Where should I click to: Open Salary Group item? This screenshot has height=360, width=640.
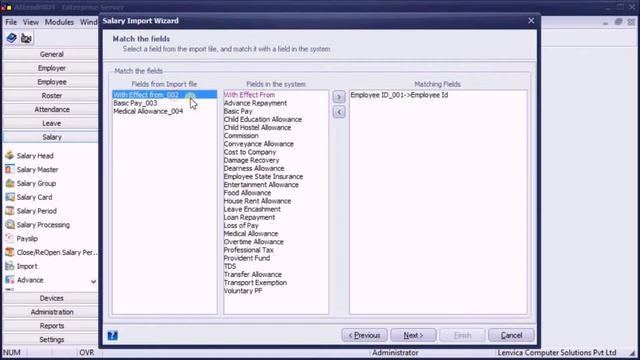click(x=36, y=183)
